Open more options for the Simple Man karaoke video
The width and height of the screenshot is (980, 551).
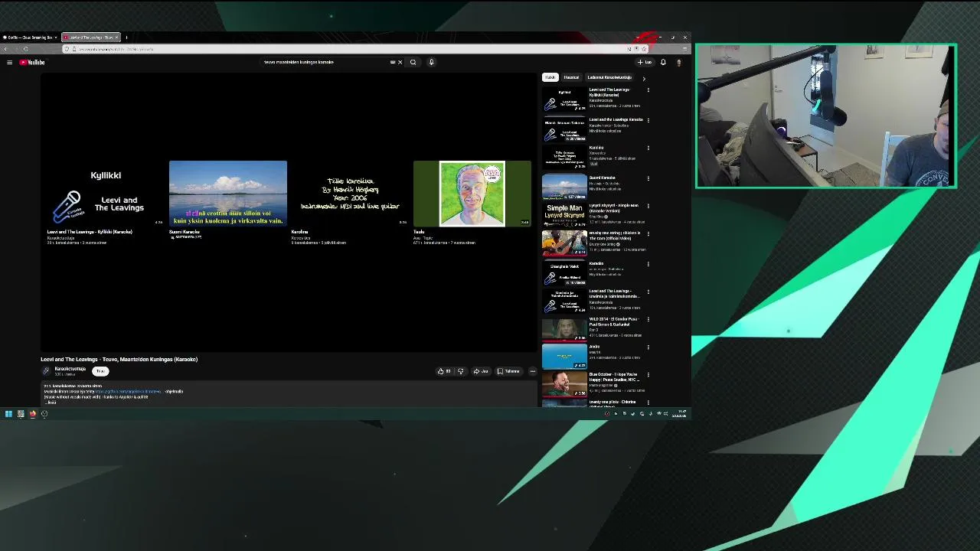(648, 206)
